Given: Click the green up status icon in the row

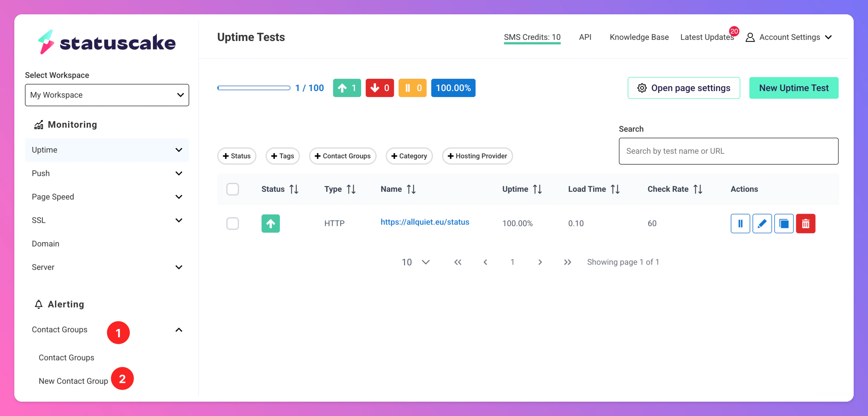Looking at the screenshot, I should tap(270, 223).
